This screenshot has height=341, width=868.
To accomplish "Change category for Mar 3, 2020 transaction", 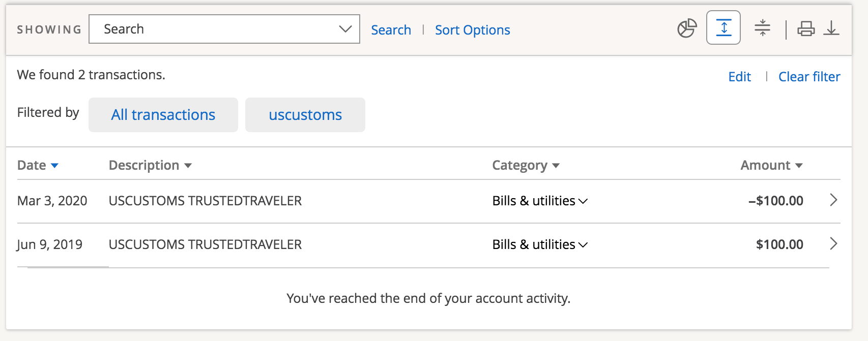I will pos(540,201).
